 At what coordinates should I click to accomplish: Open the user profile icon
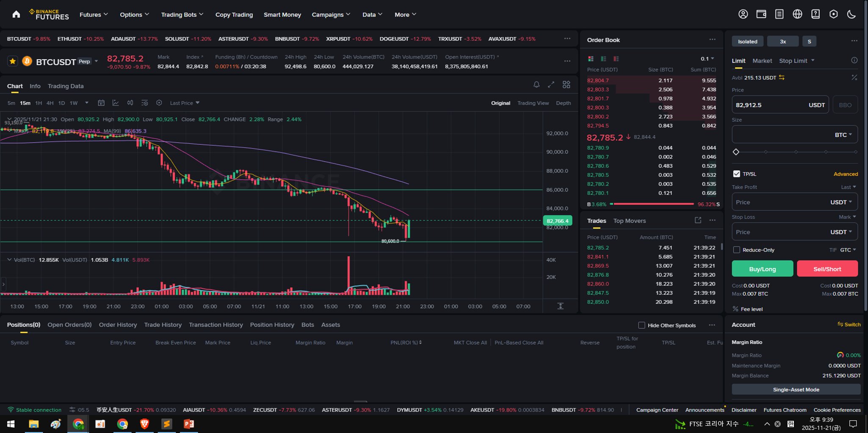tap(743, 14)
